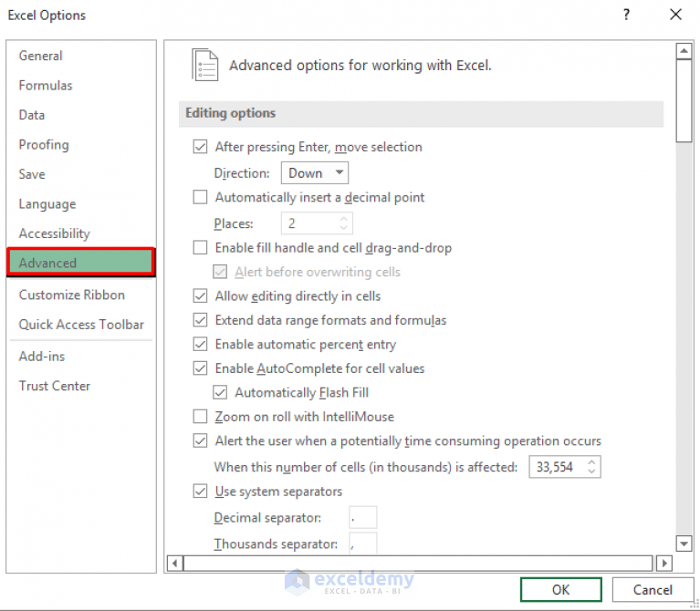Toggle Automatically Flash Fill checkbox
This screenshot has width=700, height=611.
coord(220,392)
